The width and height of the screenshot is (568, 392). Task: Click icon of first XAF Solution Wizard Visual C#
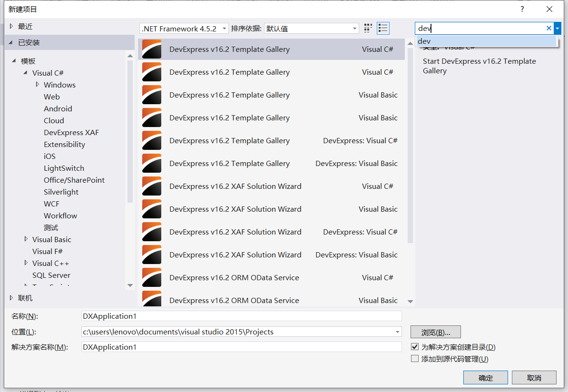152,186
